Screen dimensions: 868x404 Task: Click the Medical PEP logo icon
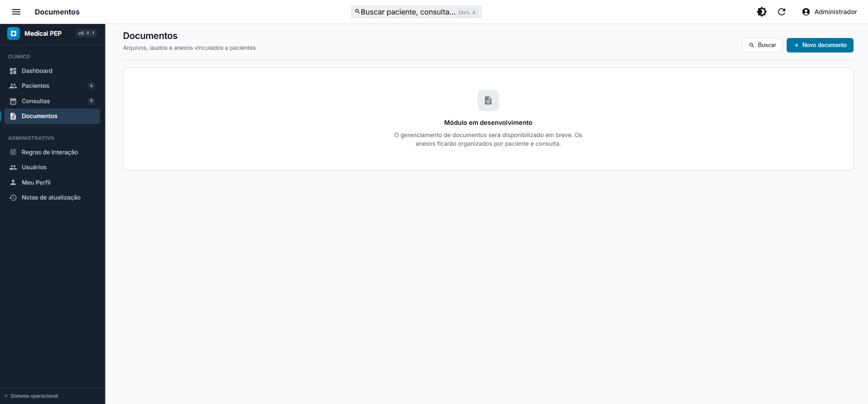(14, 33)
